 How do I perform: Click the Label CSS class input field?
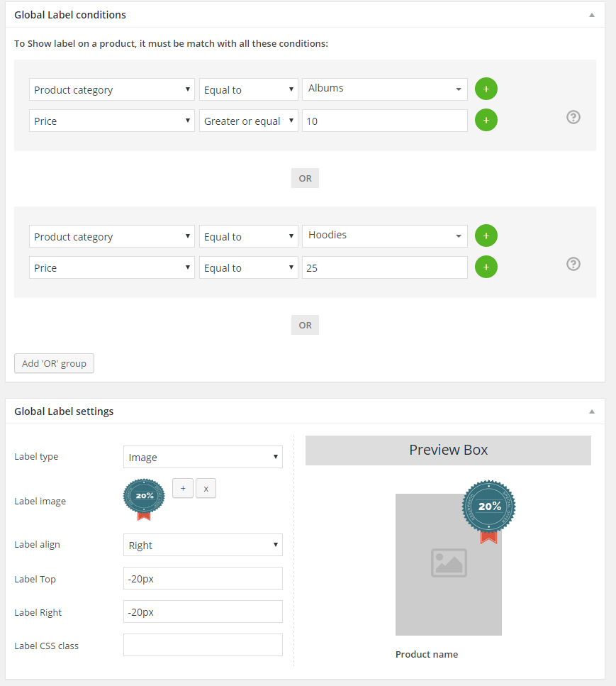pos(203,645)
